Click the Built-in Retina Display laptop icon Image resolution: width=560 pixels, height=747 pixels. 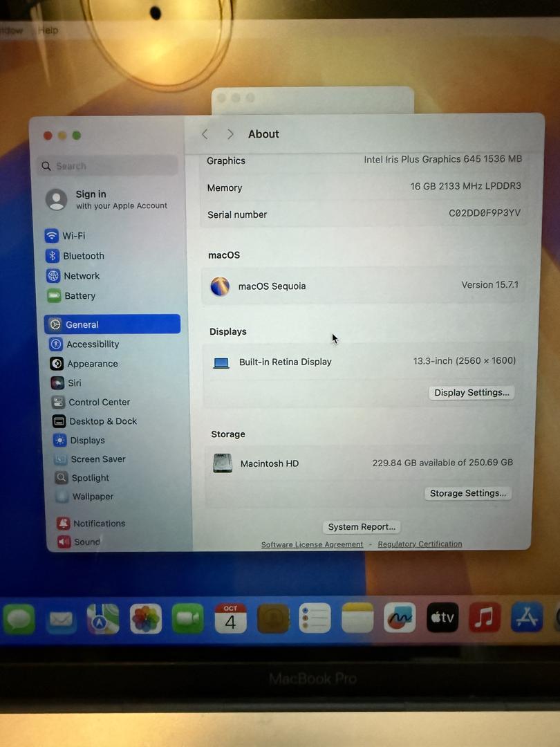pos(221,363)
